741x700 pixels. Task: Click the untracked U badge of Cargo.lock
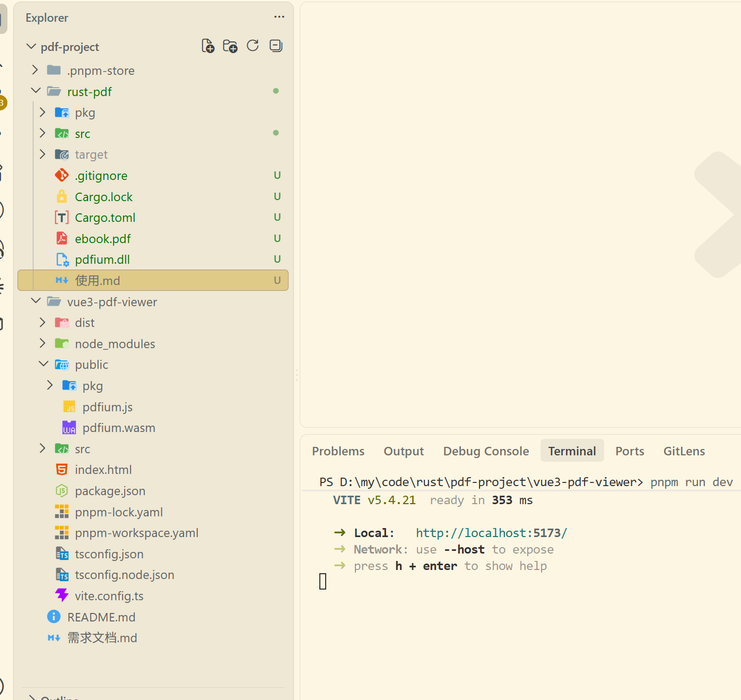[277, 196]
